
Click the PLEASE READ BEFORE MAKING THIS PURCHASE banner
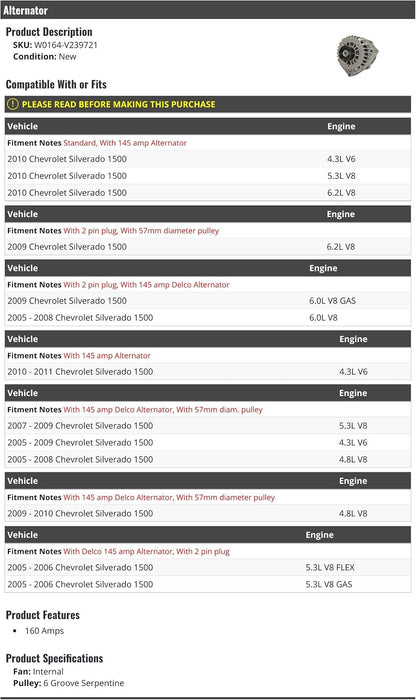click(208, 104)
